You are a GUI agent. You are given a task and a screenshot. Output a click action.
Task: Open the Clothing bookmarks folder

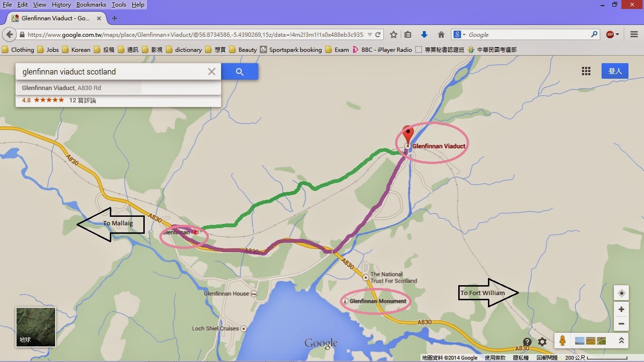(18, 49)
